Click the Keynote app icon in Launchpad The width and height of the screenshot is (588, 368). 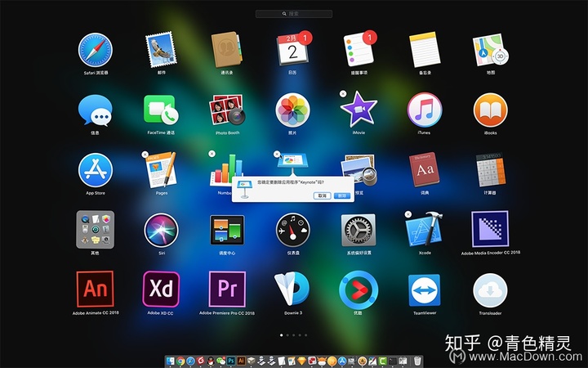(x=292, y=164)
